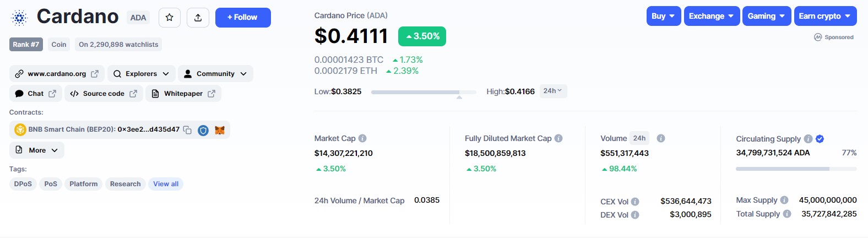Viewport: 868px width, 238px height.
Task: Open the Buy menu
Action: (664, 16)
